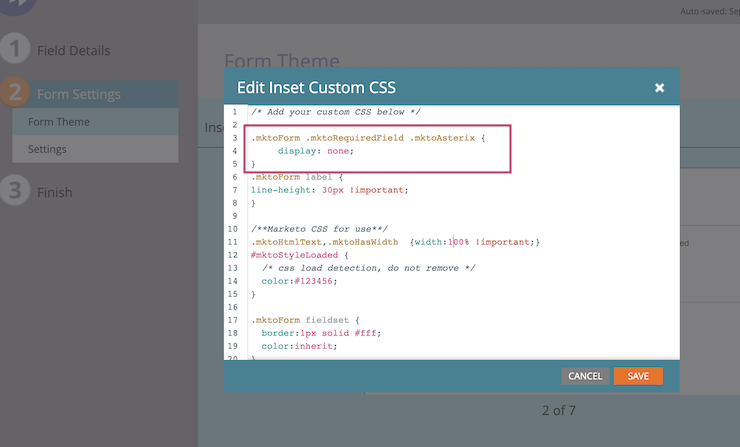Viewport: 740px width, 447px height.
Task: Click 'css load detection, do not remove' comment
Action: point(369,268)
